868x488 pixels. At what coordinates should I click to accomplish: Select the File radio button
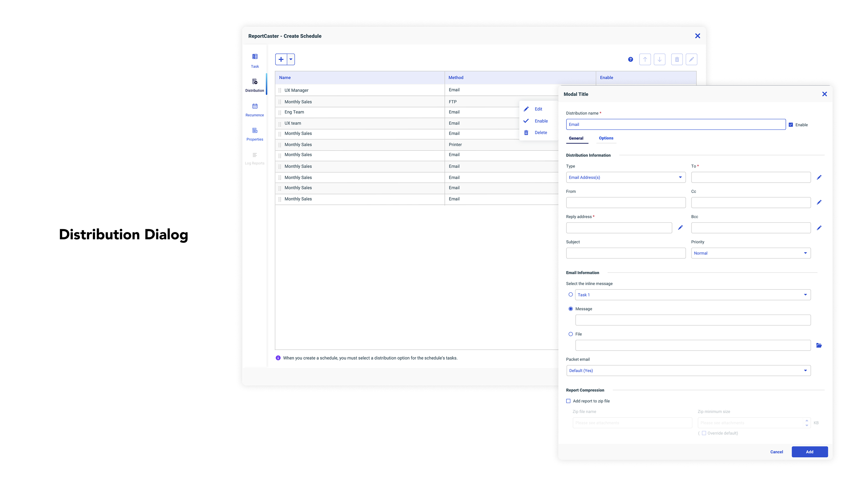click(571, 334)
